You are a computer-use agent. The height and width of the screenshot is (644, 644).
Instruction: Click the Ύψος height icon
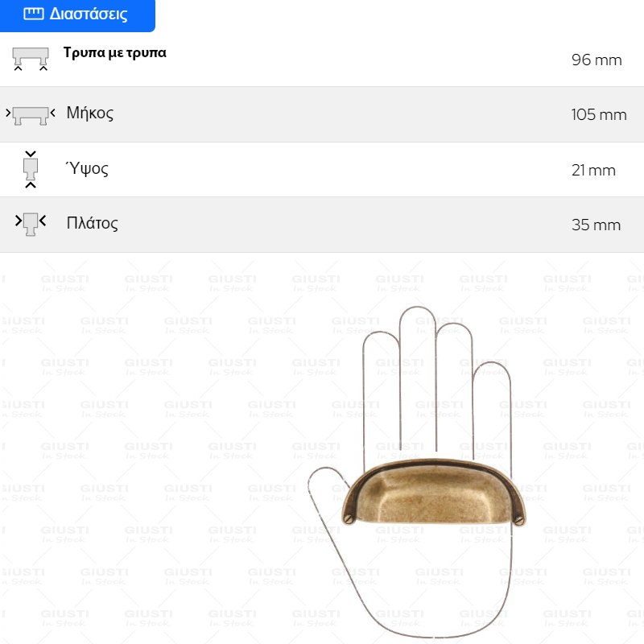pyautogui.click(x=31, y=169)
